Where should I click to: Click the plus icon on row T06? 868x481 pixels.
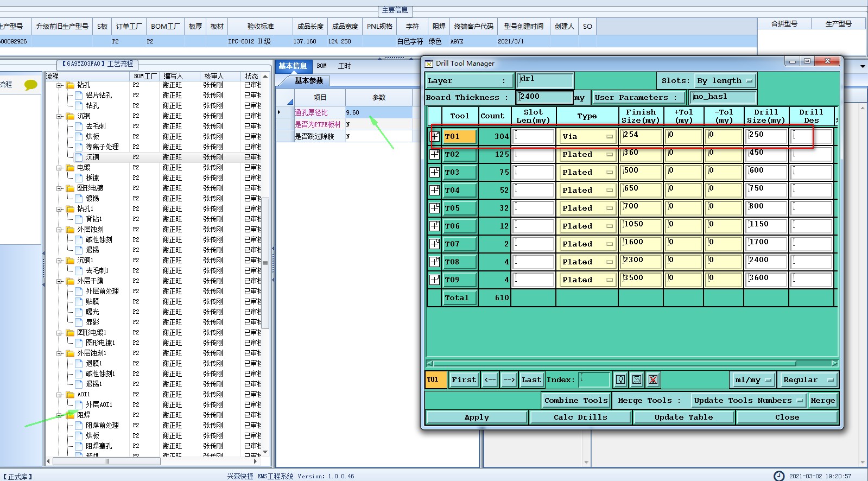tap(435, 226)
